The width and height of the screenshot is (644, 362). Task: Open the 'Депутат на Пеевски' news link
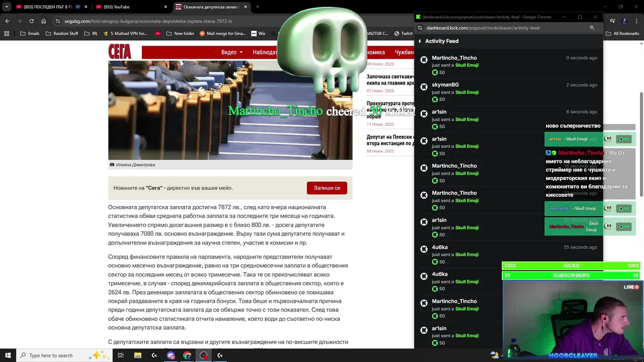coord(390,140)
